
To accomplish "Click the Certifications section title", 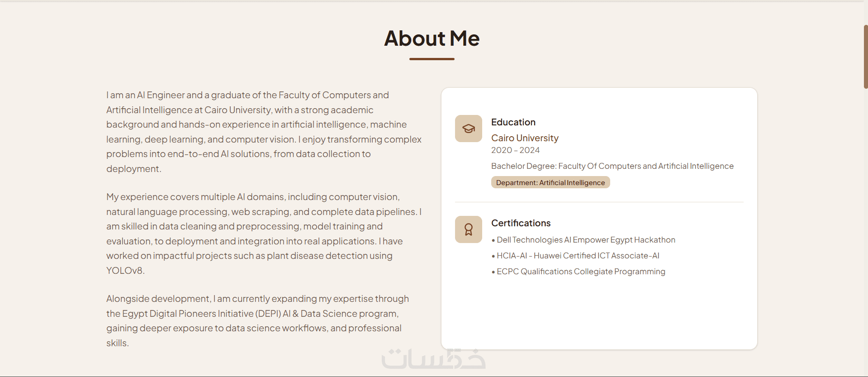I will 521,223.
